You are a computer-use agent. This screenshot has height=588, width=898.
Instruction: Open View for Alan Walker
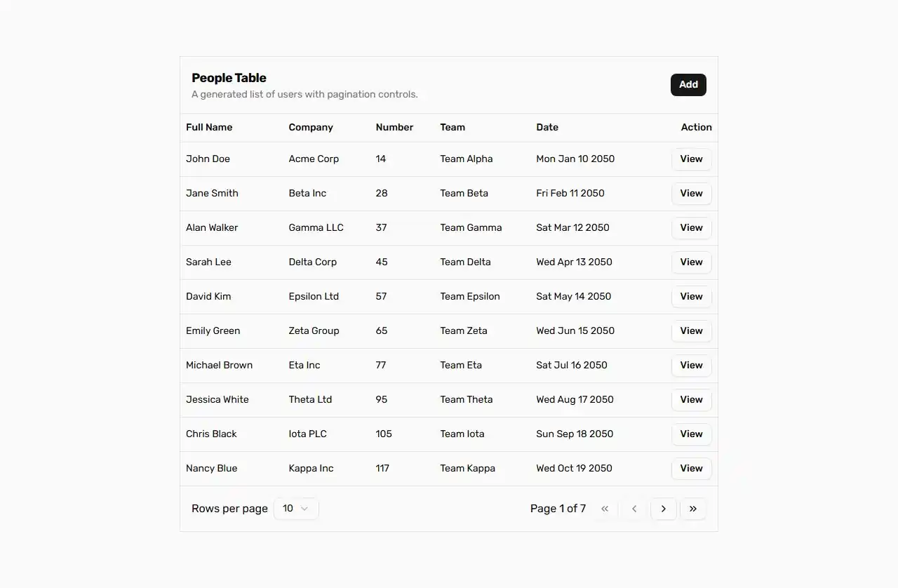(x=691, y=228)
